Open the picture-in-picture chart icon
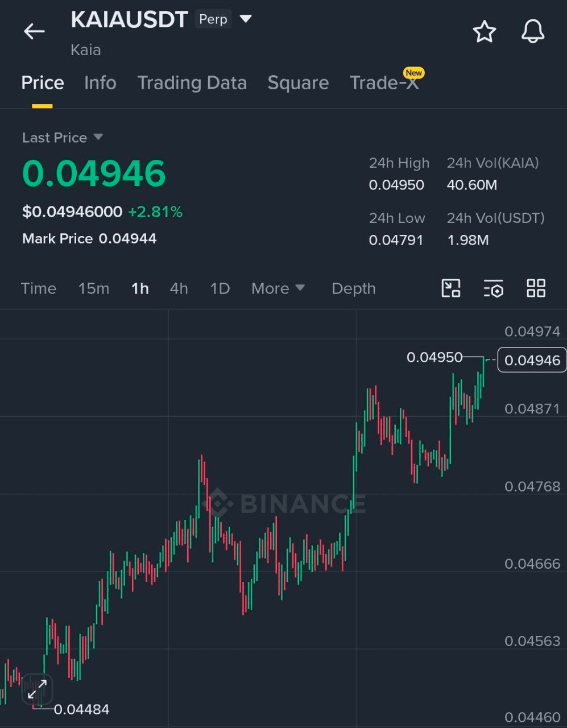 [x=451, y=288]
